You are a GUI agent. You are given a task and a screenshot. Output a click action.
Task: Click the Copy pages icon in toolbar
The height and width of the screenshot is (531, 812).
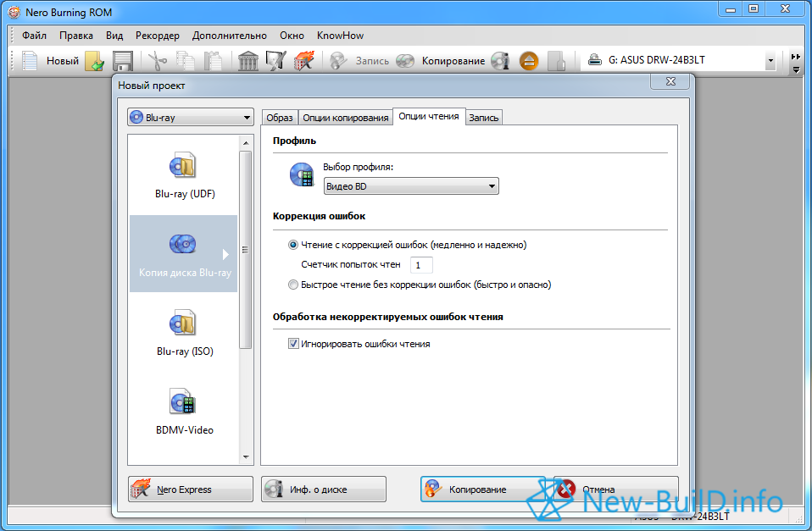185,61
